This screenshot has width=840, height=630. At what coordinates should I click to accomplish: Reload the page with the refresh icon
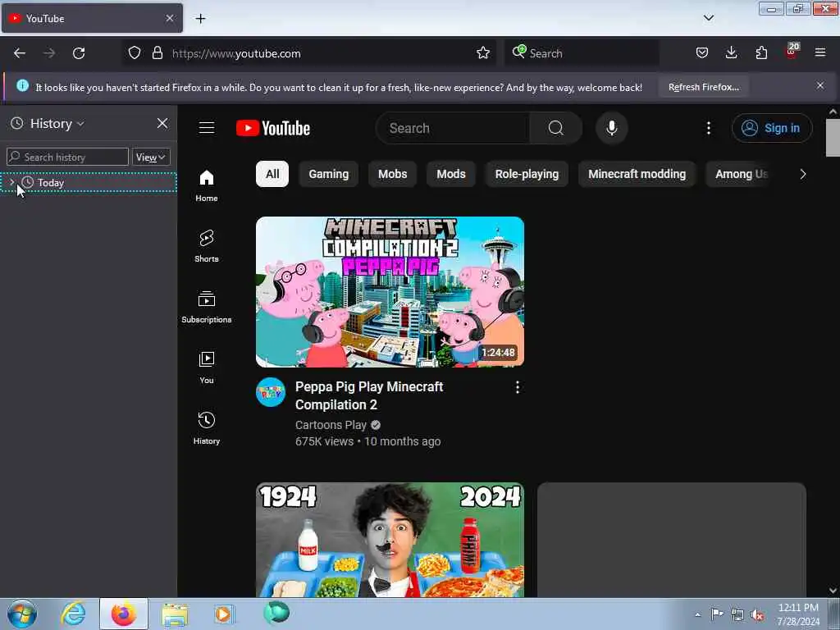[x=79, y=53]
